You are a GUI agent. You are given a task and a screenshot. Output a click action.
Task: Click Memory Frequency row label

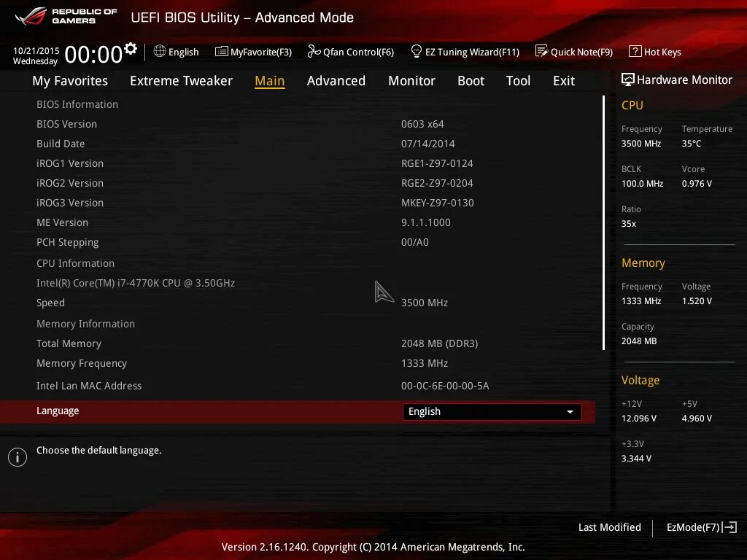[82, 363]
